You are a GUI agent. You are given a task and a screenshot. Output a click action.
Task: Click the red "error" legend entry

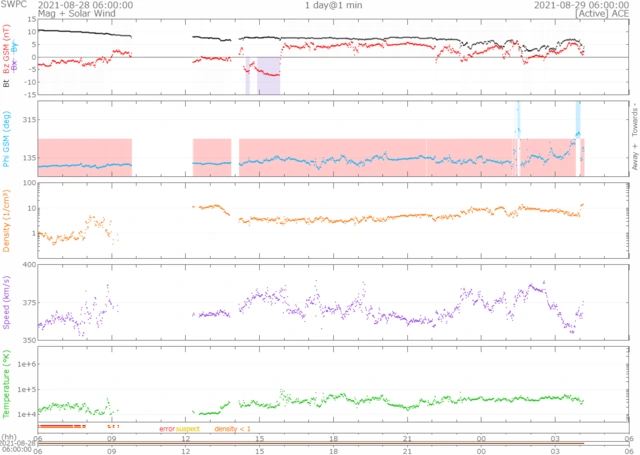(x=167, y=429)
